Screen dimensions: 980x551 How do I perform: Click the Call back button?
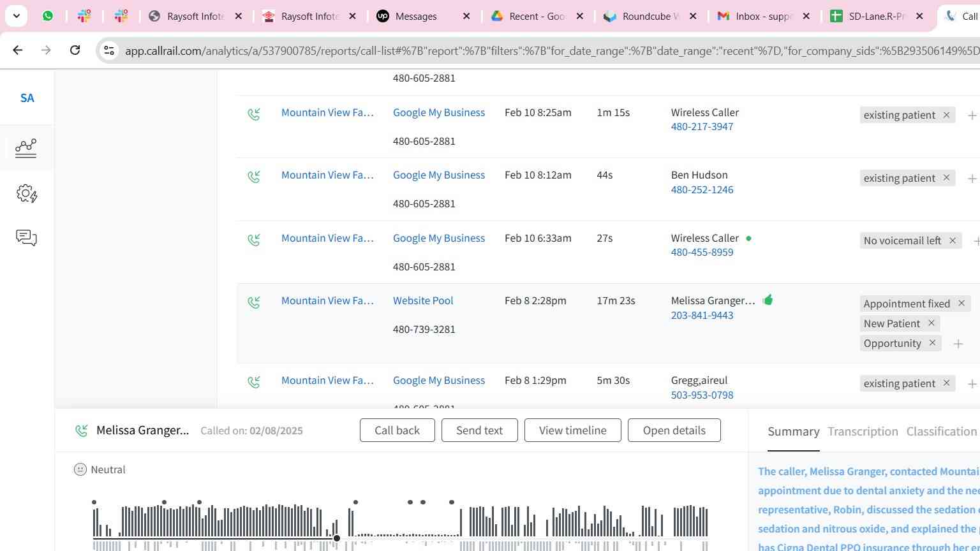coord(397,430)
